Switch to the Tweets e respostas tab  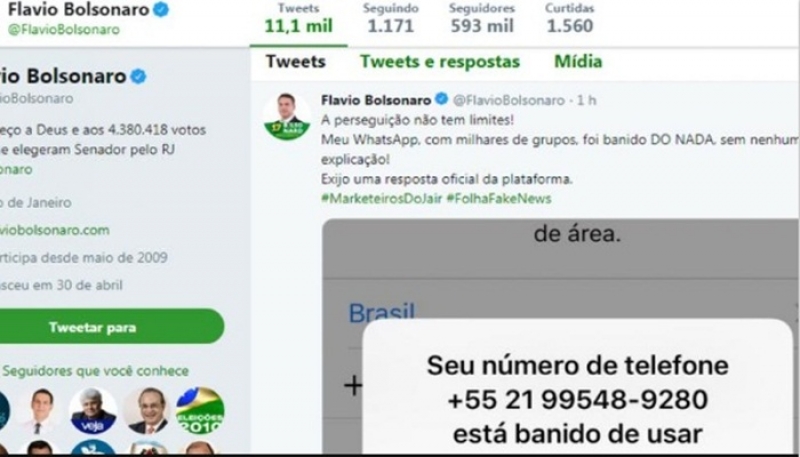pos(440,62)
